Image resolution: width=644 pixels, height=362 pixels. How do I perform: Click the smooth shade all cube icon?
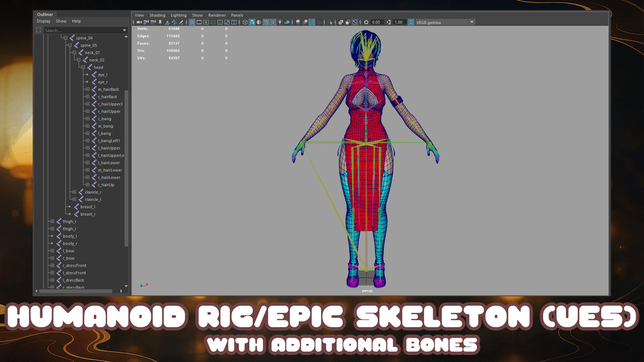pos(252,23)
